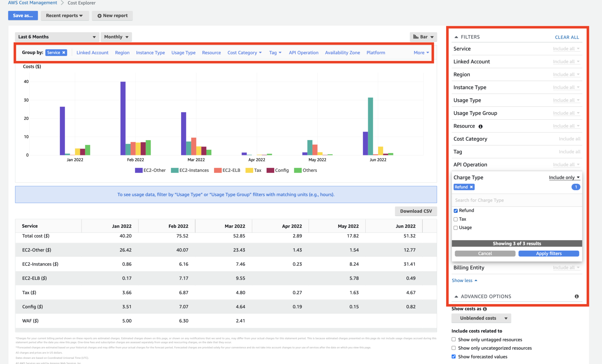Click the CLEAR ALL filters link
602x364 pixels.
[567, 37]
